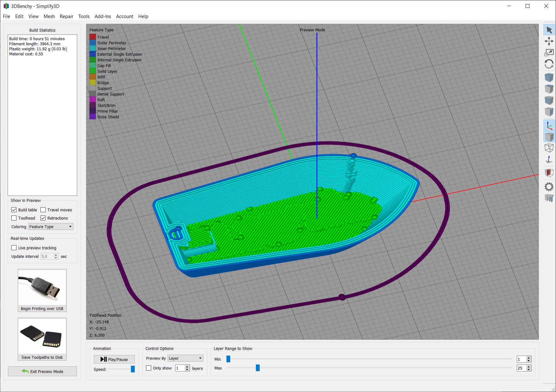Click the Min layer number field
This screenshot has height=392, width=556.
coord(522,359)
